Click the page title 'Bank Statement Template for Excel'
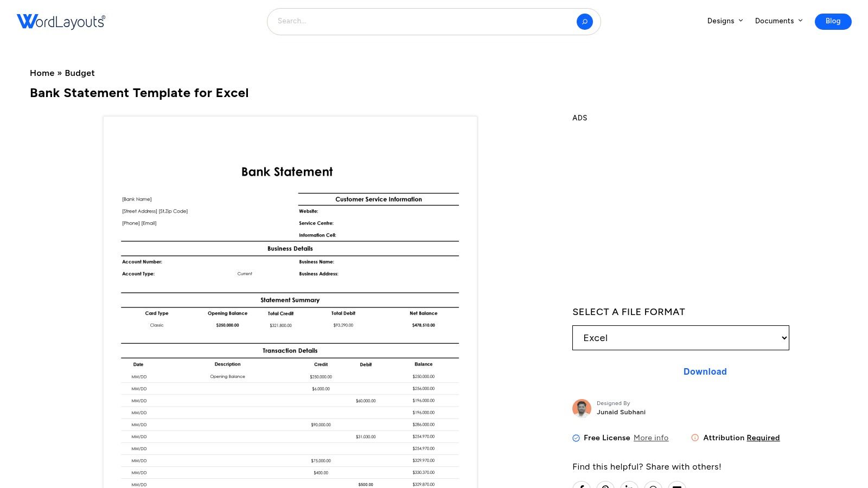The height and width of the screenshot is (488, 868). (x=139, y=93)
